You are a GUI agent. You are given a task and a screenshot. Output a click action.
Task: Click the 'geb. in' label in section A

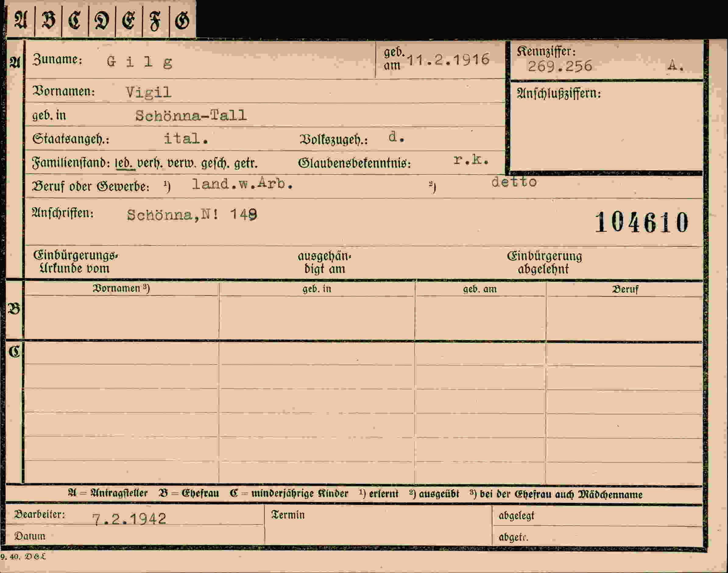point(49,116)
